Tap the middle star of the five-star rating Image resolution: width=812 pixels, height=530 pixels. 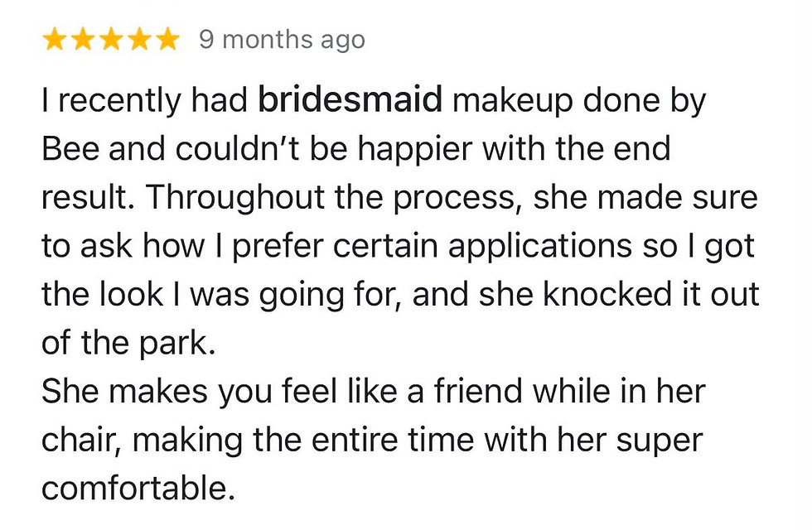pos(111,41)
